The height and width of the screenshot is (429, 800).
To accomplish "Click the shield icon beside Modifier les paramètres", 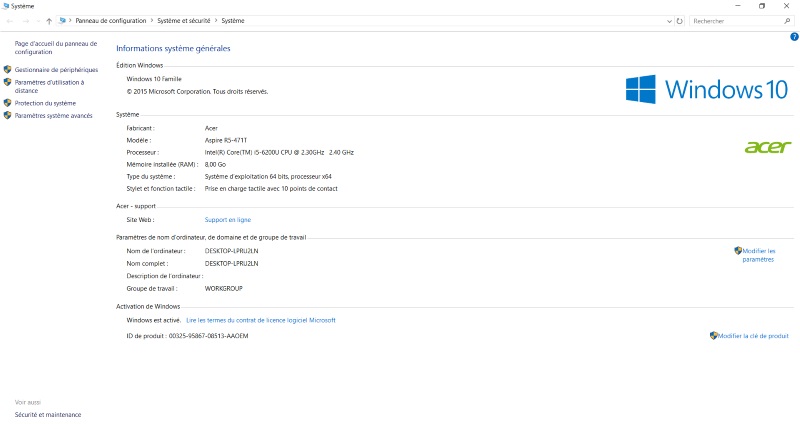I will [x=738, y=250].
